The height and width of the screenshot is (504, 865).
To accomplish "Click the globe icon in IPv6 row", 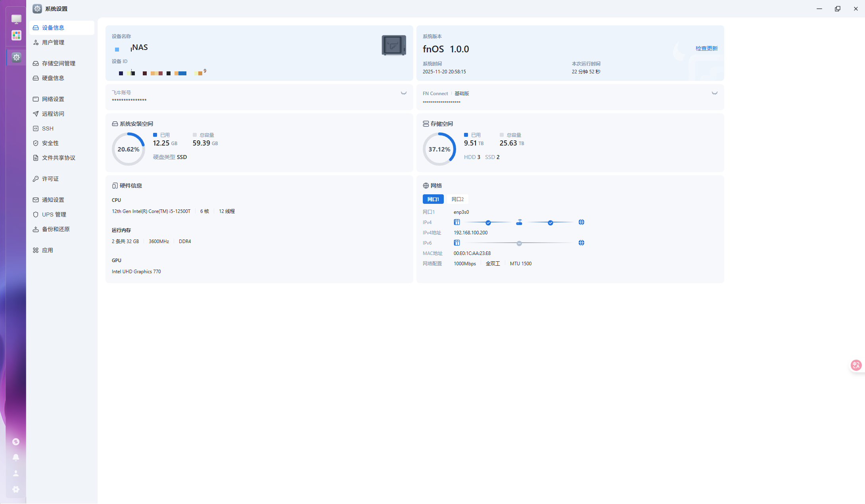I will (x=581, y=243).
